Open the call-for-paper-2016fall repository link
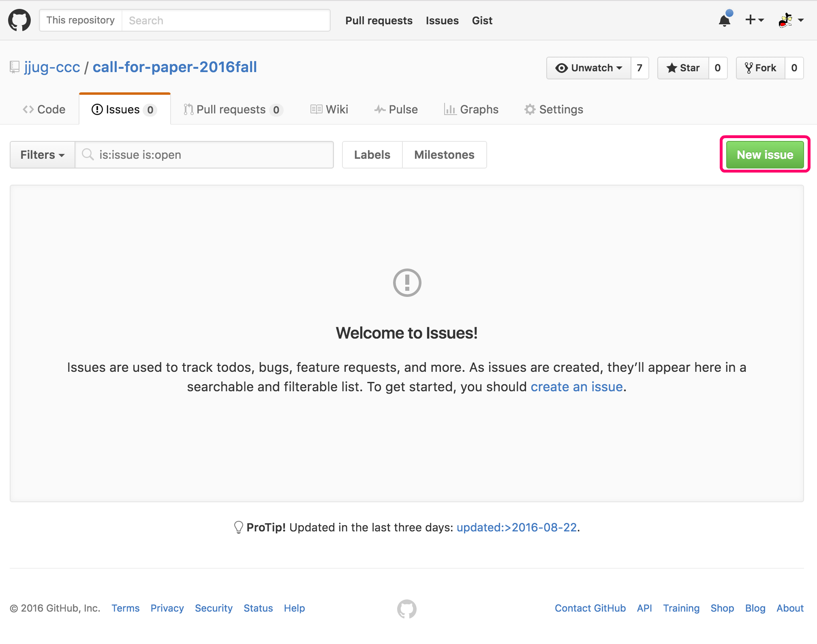 (x=175, y=67)
